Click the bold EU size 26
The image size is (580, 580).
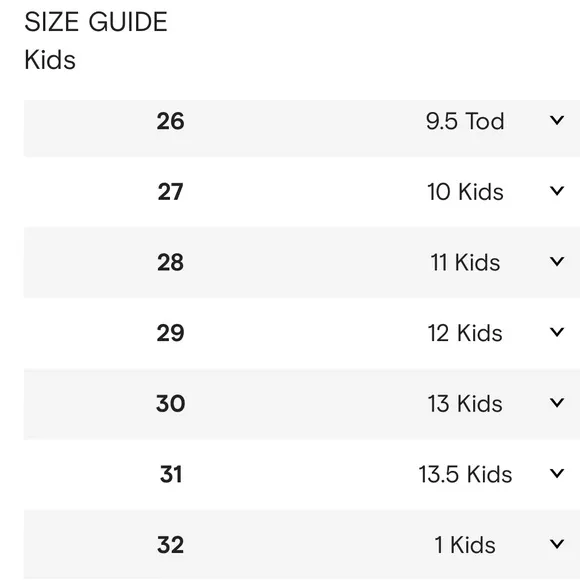pyautogui.click(x=170, y=121)
